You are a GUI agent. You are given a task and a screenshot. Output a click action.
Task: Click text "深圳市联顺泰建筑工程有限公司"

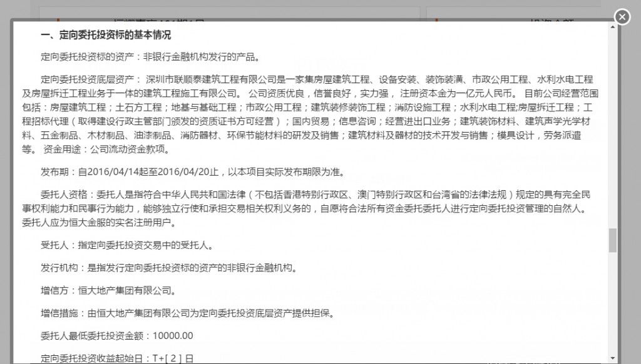pos(211,79)
